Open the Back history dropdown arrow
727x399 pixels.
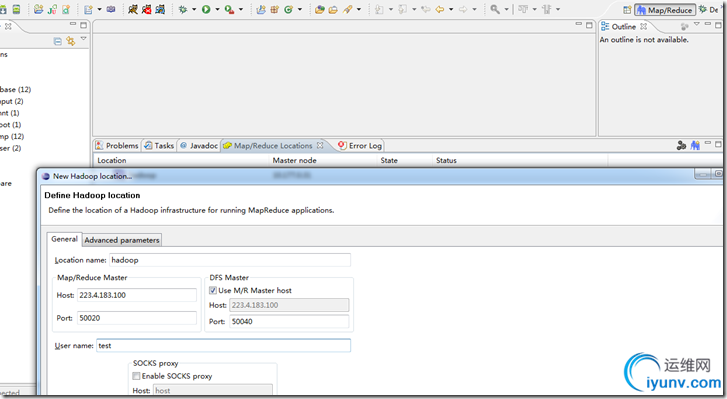pyautogui.click(x=451, y=9)
